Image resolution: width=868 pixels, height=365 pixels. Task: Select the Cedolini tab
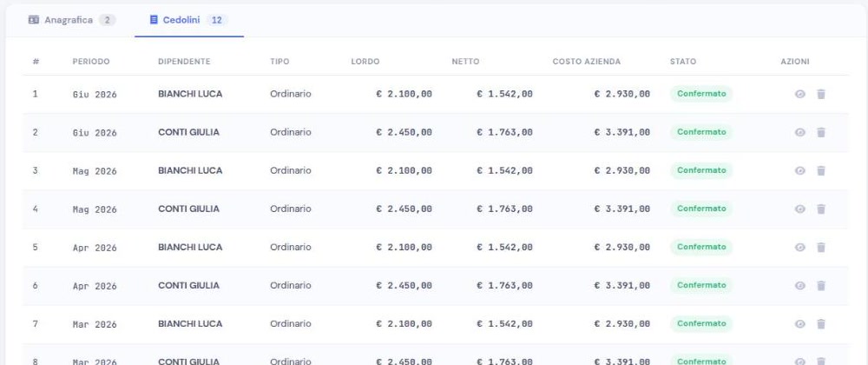click(x=188, y=20)
